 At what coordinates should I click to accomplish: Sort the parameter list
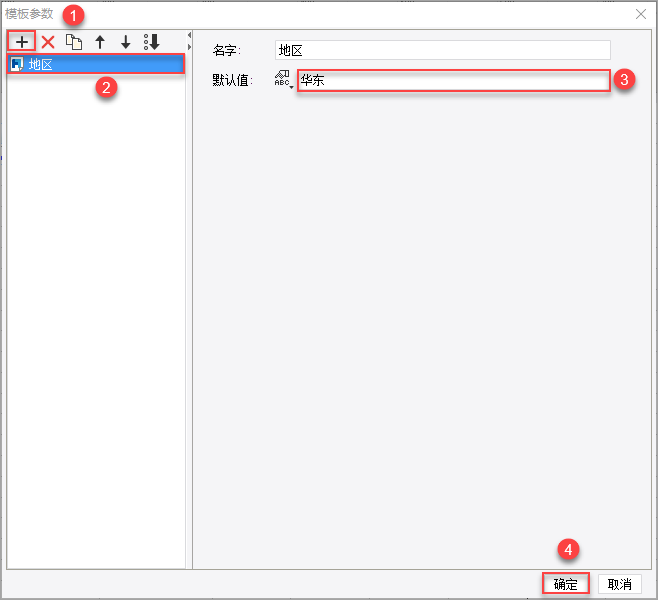[151, 42]
